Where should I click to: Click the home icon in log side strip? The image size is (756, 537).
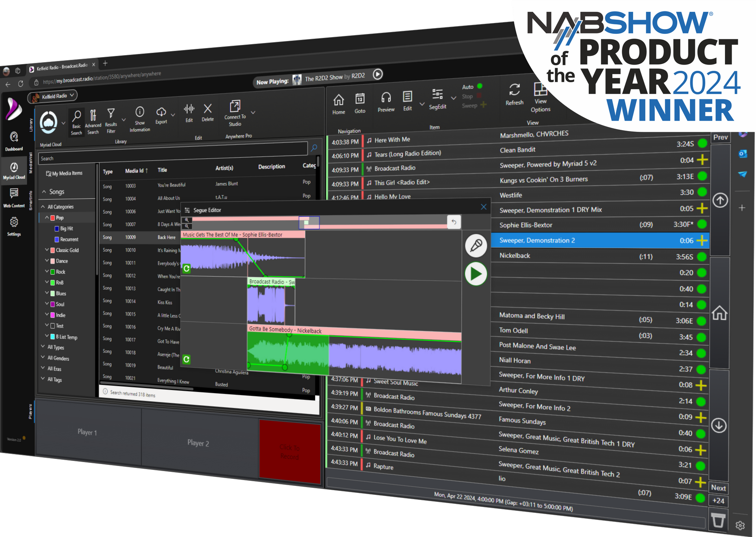pos(719,313)
